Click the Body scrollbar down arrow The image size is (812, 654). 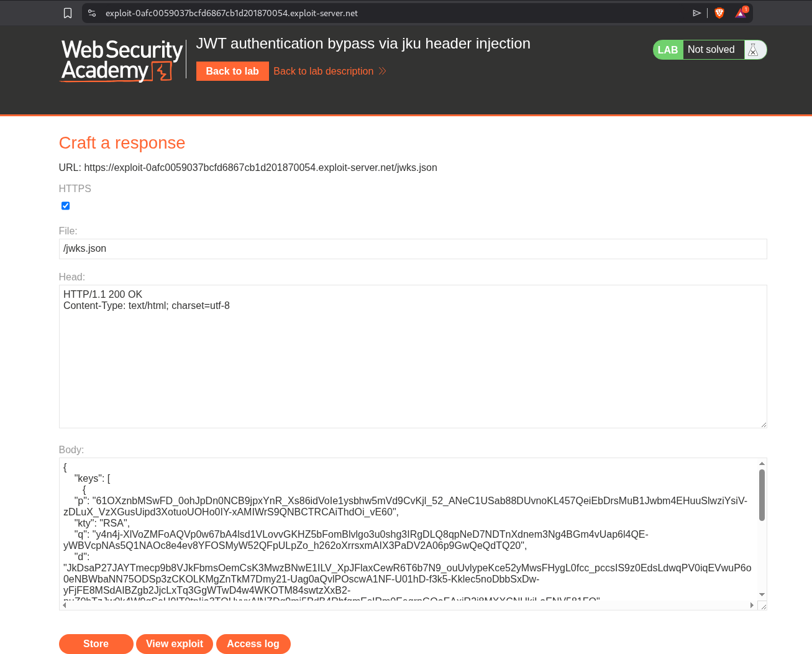point(762,595)
